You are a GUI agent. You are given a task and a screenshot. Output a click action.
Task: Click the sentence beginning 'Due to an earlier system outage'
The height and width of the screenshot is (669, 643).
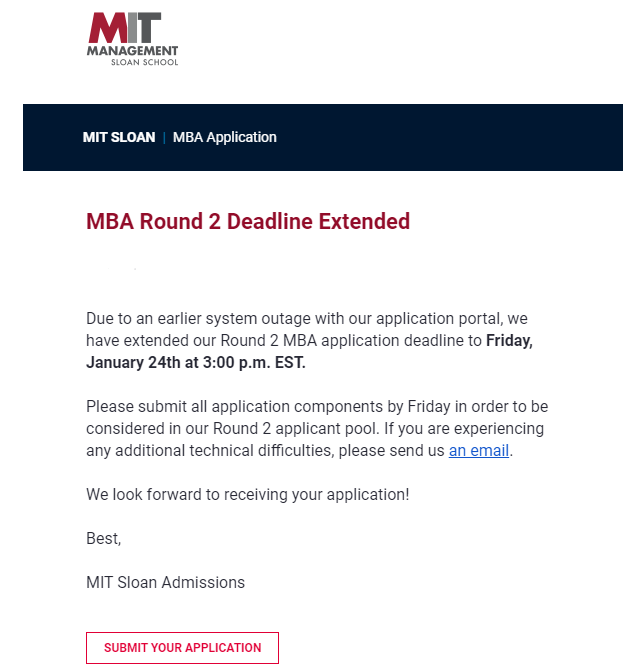pyautogui.click(x=300, y=319)
